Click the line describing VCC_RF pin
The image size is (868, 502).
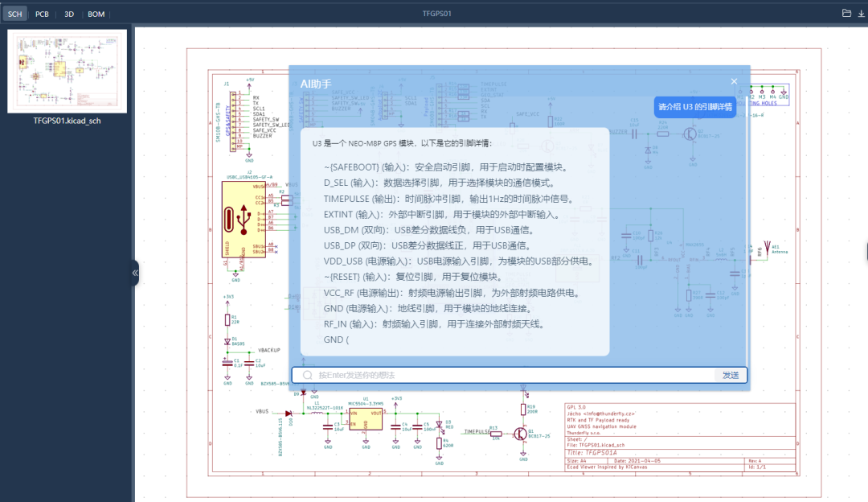click(x=452, y=293)
